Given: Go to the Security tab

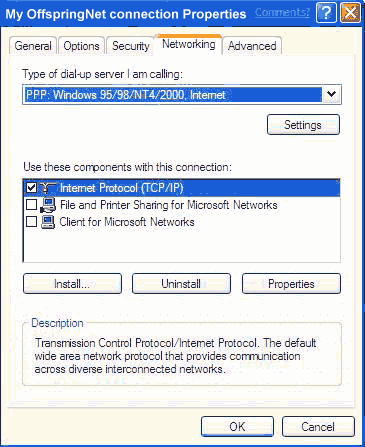Looking at the screenshot, I should (131, 46).
